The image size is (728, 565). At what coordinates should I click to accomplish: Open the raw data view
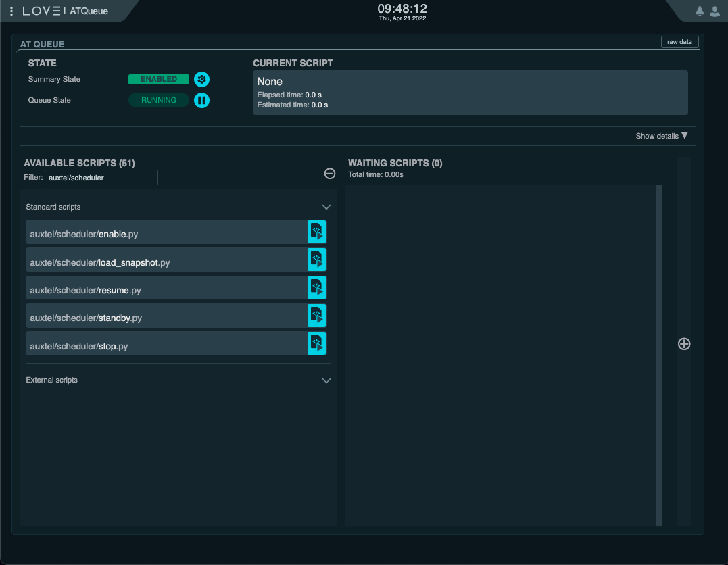679,41
